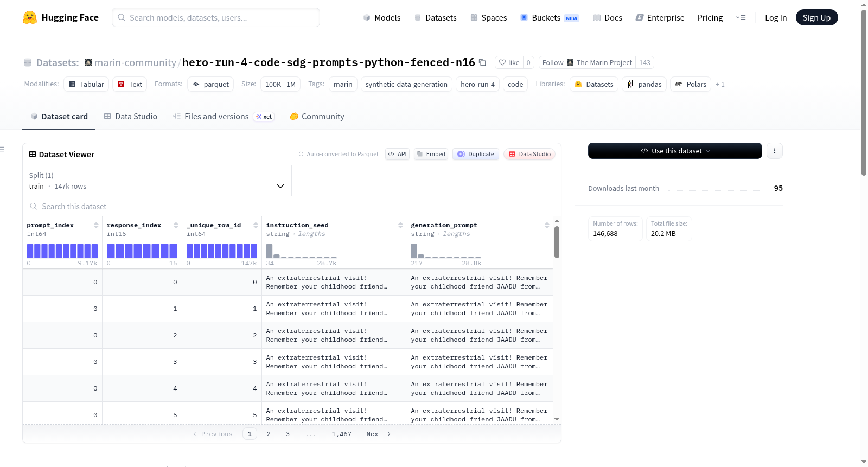Switch to the Data Studio tab
Image resolution: width=868 pixels, height=467 pixels.
(x=130, y=116)
